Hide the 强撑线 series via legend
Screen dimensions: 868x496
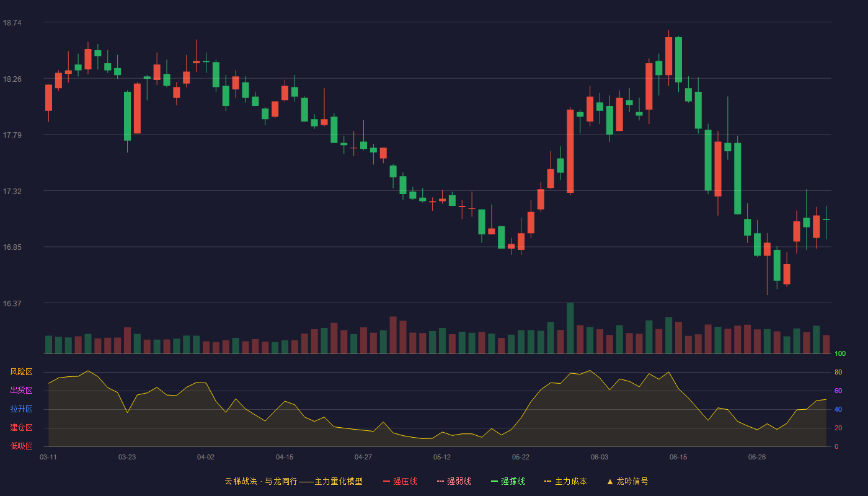point(508,481)
